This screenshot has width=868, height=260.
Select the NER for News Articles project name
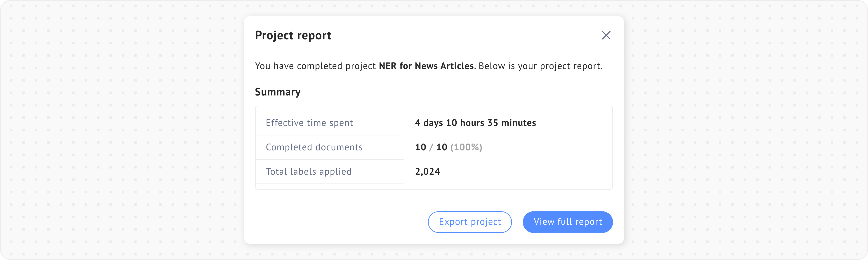426,66
